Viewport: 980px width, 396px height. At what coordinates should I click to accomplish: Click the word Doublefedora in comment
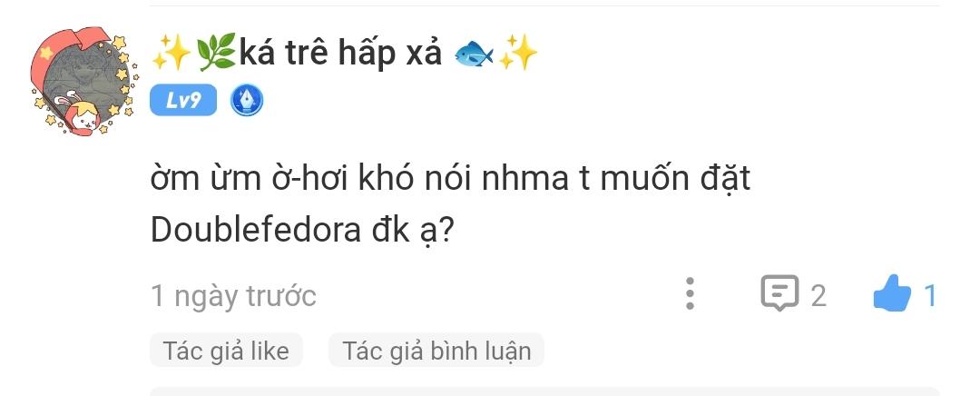click(256, 230)
